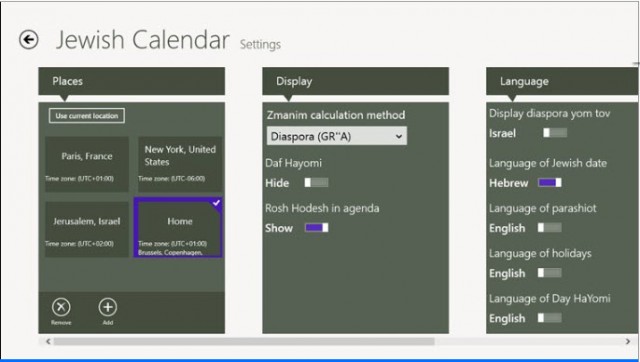Click 'Time zone: (UTC-06:00)' text on New York tile
This screenshot has height=362, width=640.
172,178
